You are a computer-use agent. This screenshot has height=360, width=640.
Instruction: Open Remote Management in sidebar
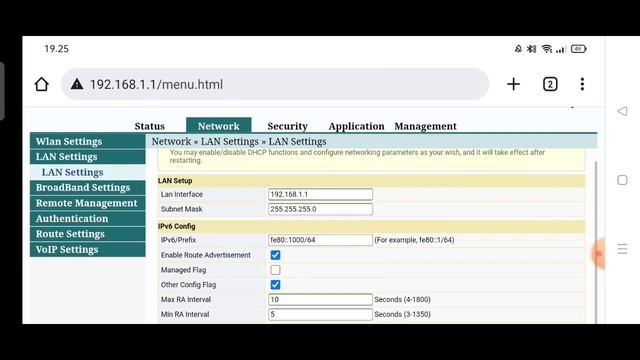click(88, 203)
